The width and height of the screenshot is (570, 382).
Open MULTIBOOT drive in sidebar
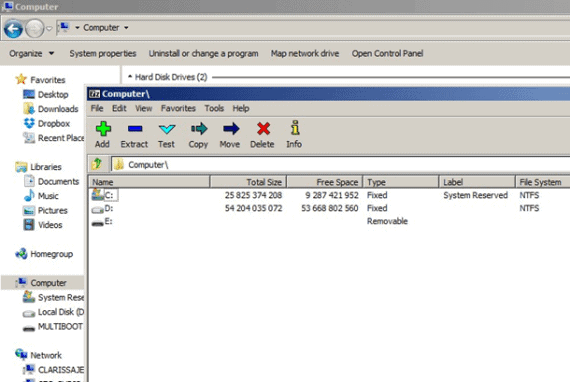(x=53, y=326)
